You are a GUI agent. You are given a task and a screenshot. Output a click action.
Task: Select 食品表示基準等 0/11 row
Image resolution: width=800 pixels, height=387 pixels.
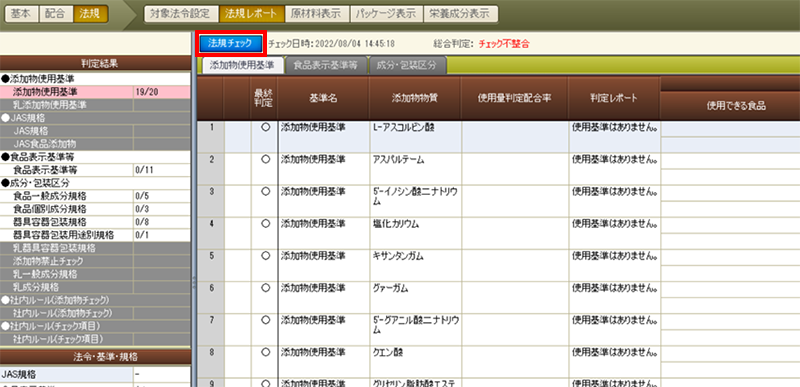pyautogui.click(x=95, y=170)
